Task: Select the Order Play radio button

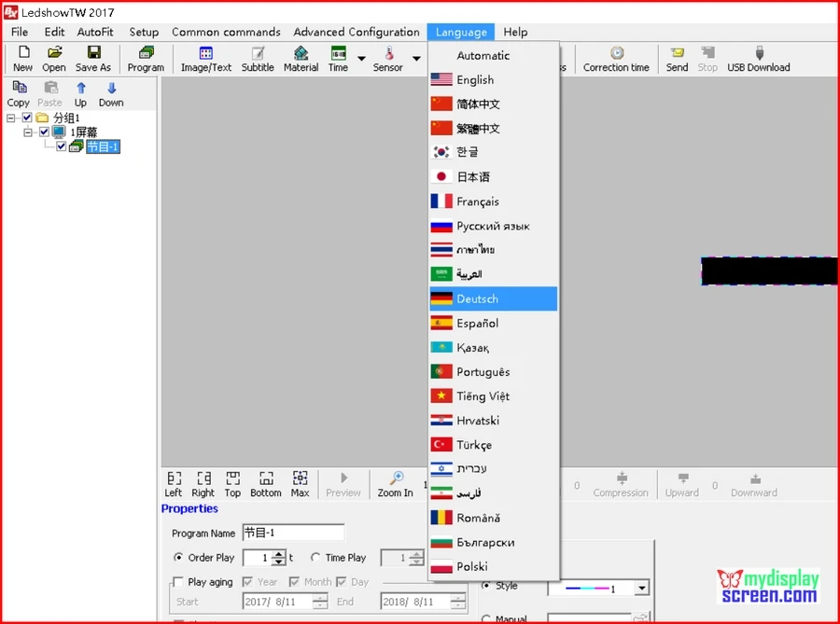Action: tap(178, 557)
